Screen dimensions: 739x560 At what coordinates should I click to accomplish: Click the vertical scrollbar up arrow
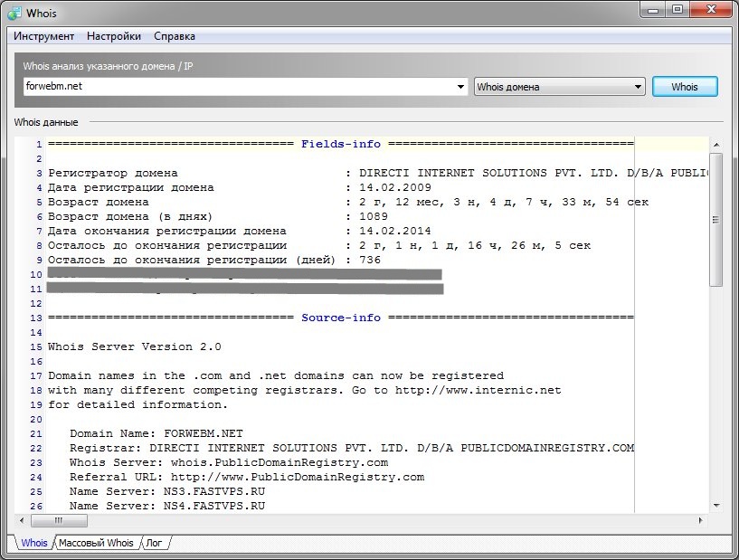[x=715, y=143]
